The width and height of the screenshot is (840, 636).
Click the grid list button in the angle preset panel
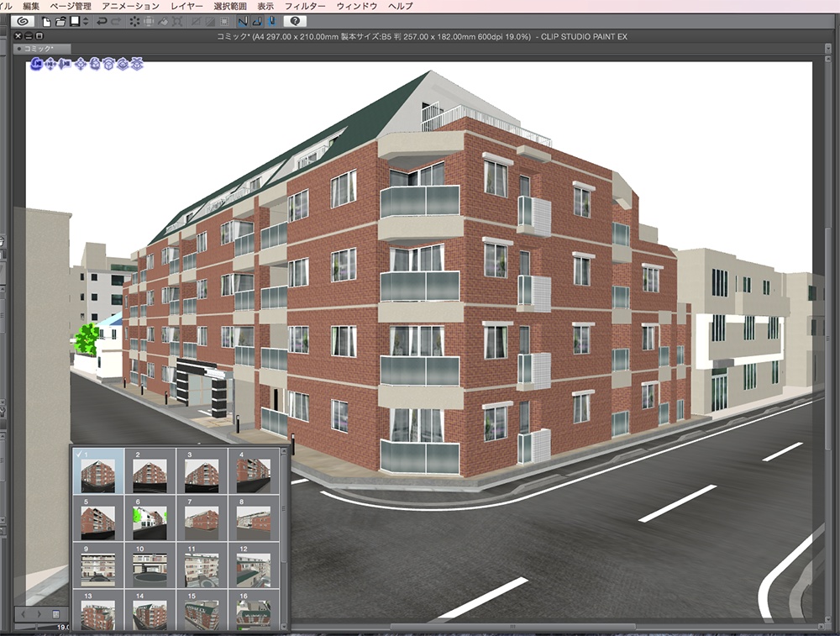[55, 613]
